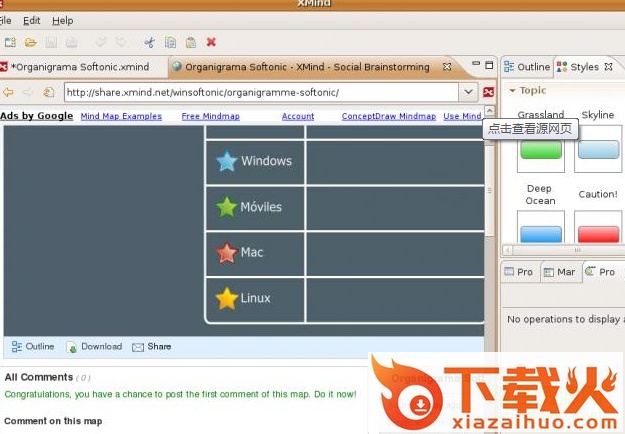Screen dimensions: 625x434
Task: Close the Styles view tab
Action: click(x=608, y=67)
